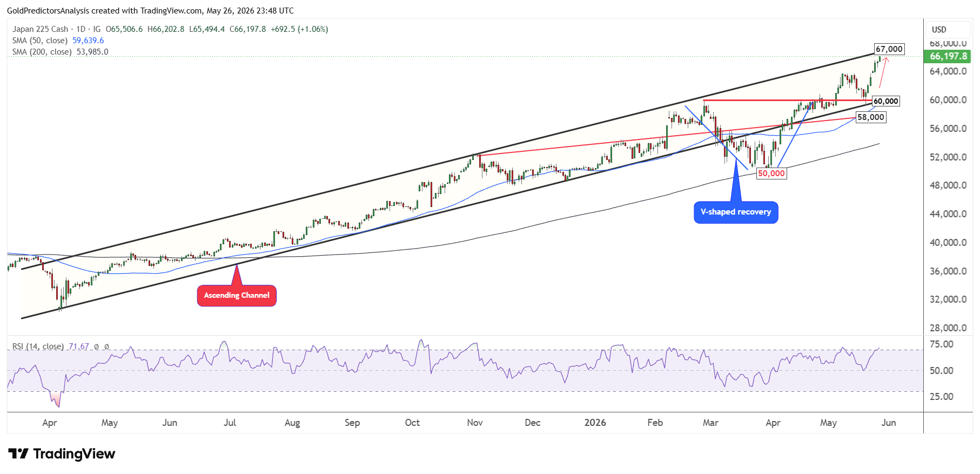Click the 50.00 level on RSI scale

941,371
